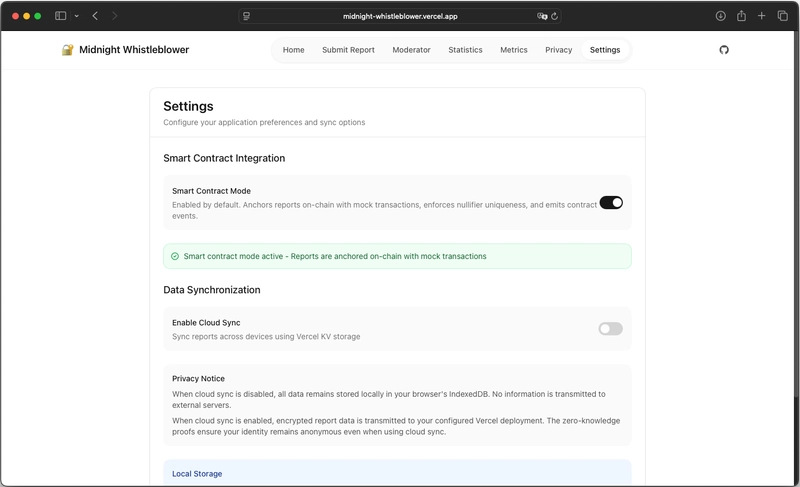The width and height of the screenshot is (800, 487).
Task: Click the Midnight Whistleblower lock logo
Action: tap(68, 50)
